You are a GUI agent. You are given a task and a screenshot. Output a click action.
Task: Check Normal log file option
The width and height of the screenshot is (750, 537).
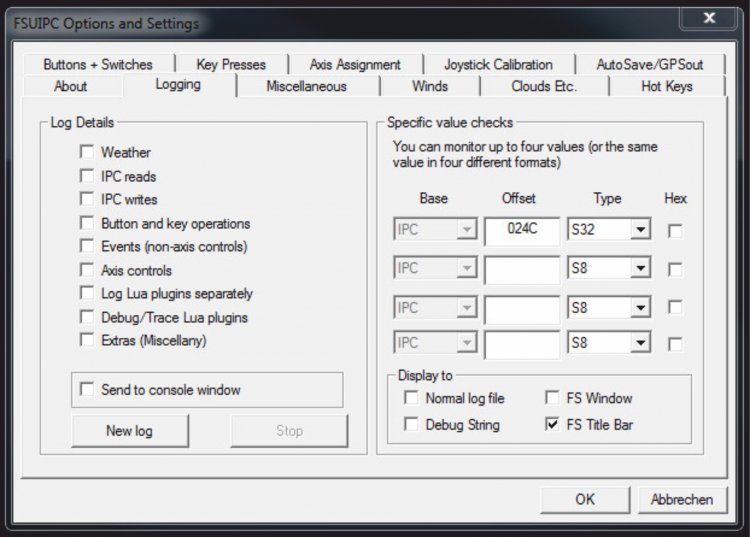[x=411, y=398]
